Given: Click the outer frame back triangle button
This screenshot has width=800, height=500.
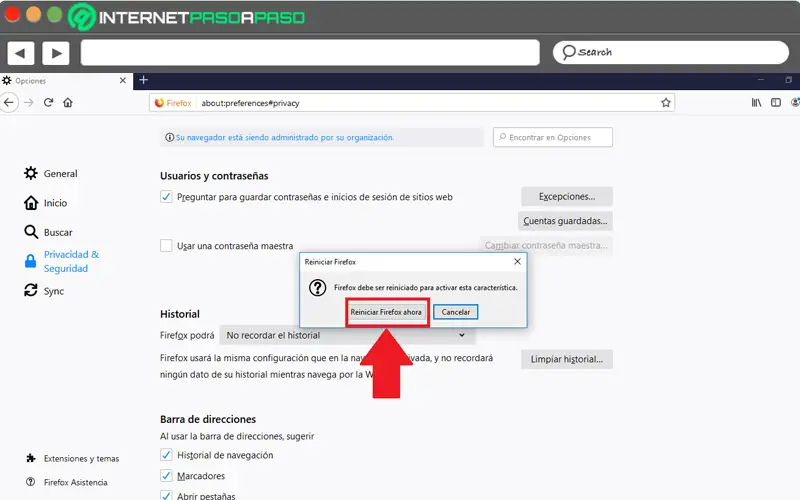Looking at the screenshot, I should click(x=20, y=53).
